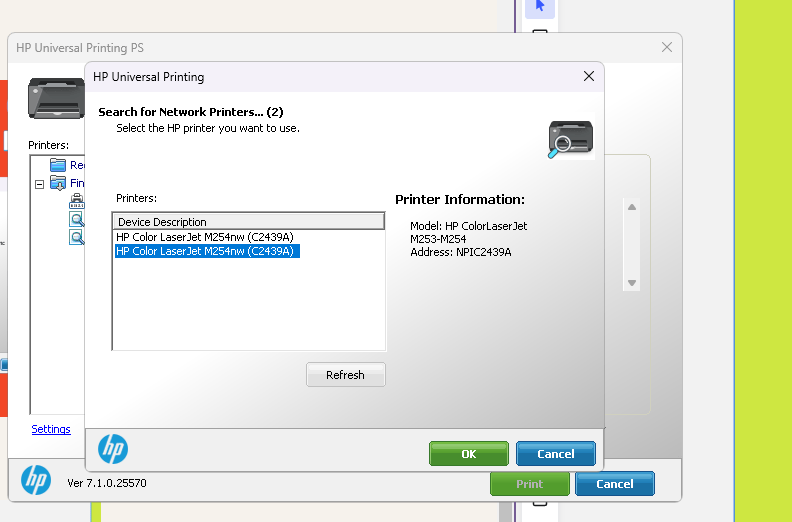Click the first search magnifier icon in tree

pyautogui.click(x=77, y=219)
